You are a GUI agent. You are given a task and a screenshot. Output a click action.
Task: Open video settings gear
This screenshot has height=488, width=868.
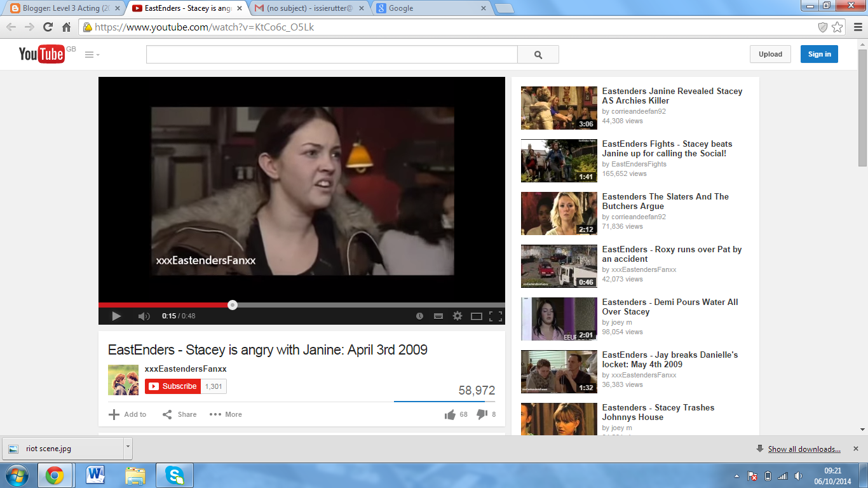coord(457,316)
